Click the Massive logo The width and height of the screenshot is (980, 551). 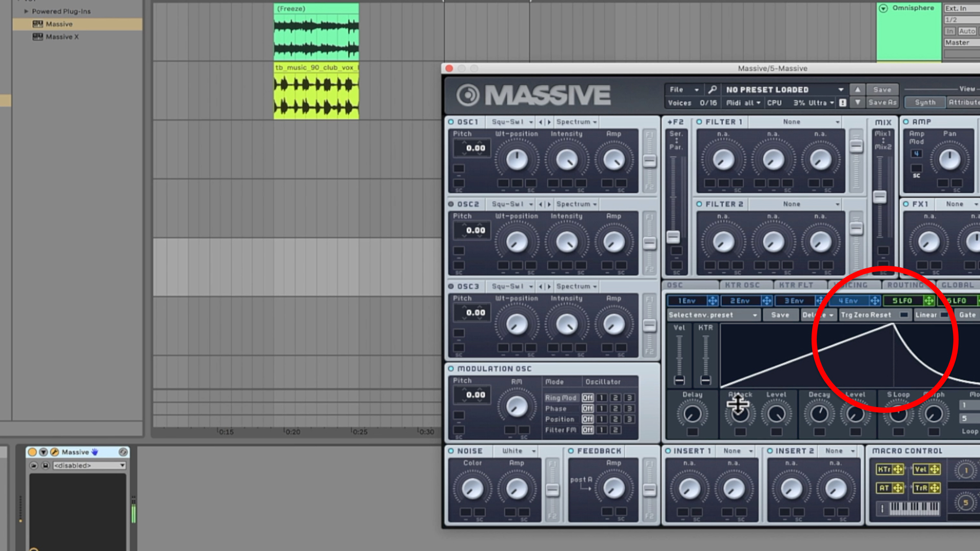click(x=534, y=95)
